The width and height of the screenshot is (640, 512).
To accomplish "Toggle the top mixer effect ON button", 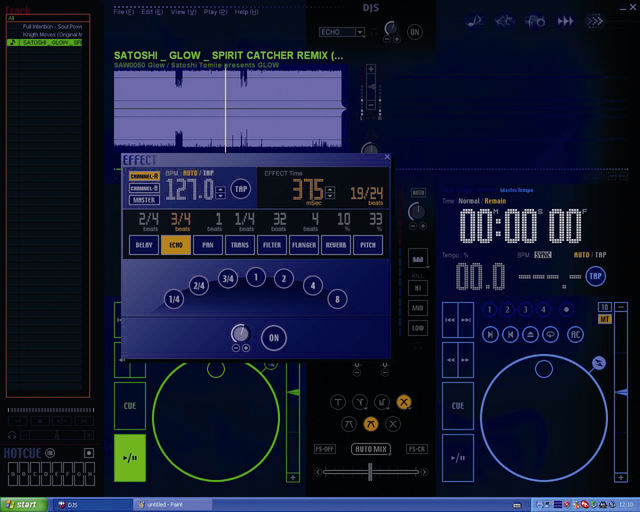I will coord(414,32).
